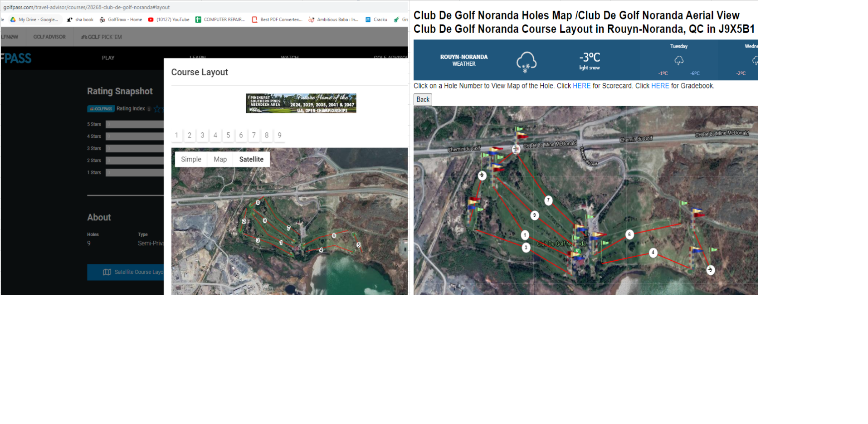Select hole 6 in Course Layout
This screenshot has width=868, height=424.
[241, 135]
